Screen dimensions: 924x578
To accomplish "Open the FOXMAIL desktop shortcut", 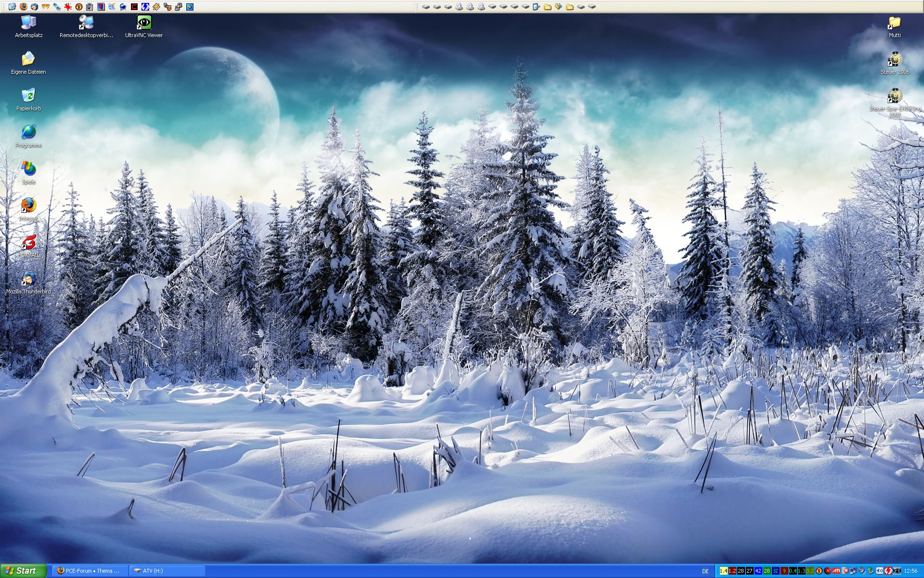I will pyautogui.click(x=28, y=242).
